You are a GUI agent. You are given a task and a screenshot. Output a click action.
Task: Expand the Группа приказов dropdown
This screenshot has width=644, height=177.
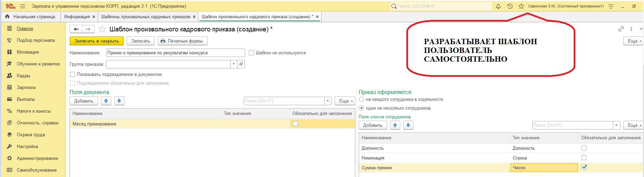point(234,64)
